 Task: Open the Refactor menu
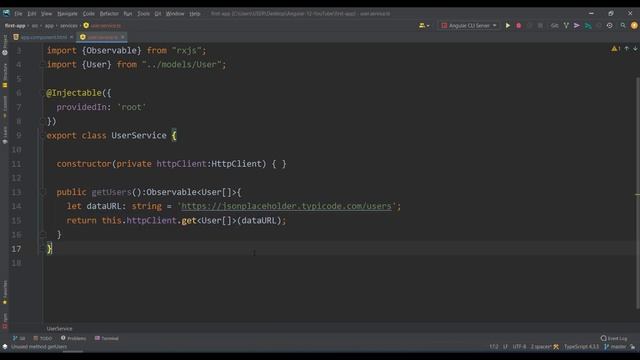(x=109, y=13)
